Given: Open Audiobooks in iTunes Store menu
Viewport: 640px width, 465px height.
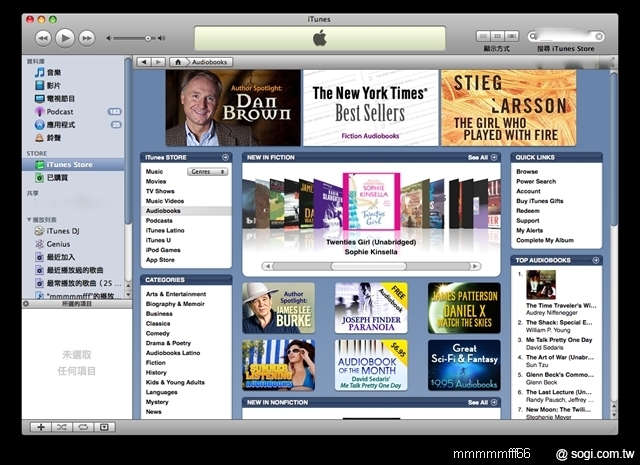Looking at the screenshot, I should point(163,211).
